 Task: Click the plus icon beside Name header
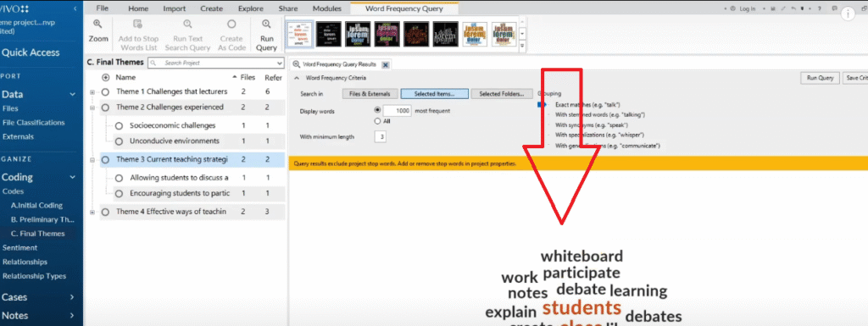[106, 77]
